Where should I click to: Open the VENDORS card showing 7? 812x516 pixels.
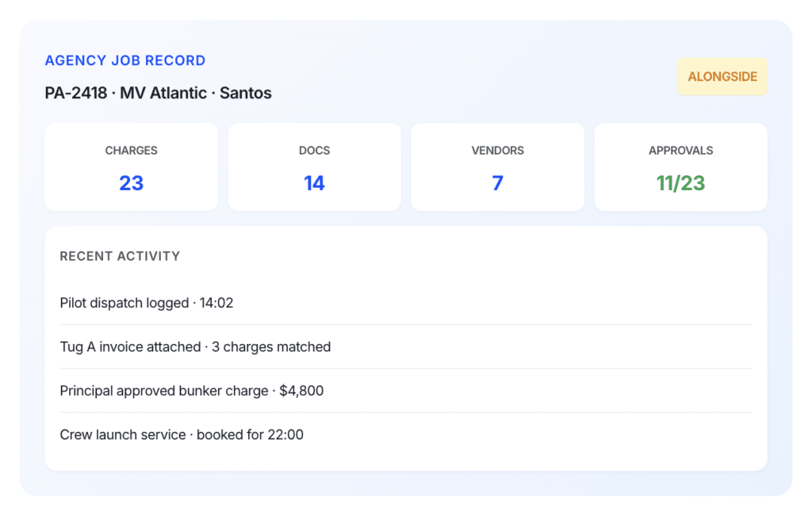tap(498, 166)
